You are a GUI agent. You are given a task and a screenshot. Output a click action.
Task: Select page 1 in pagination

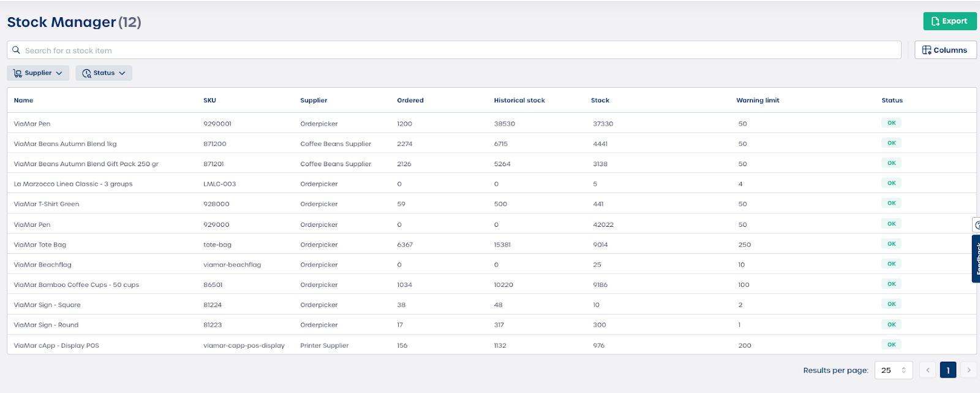tap(948, 370)
